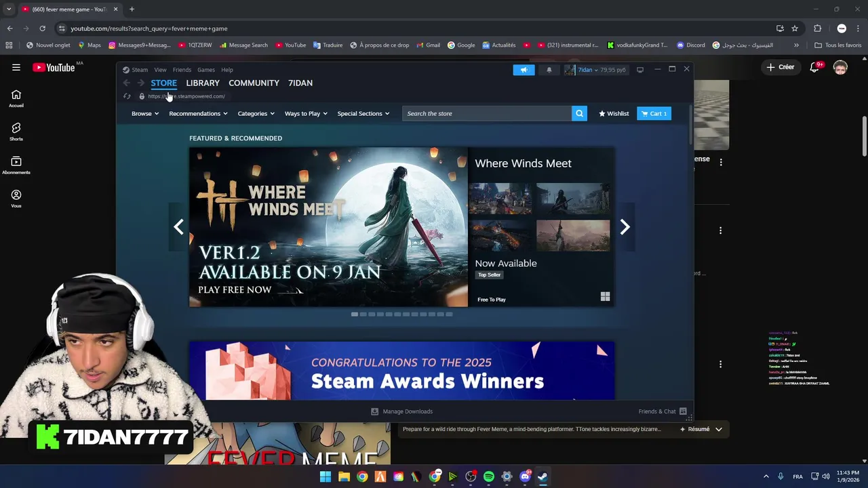Open a new Chrome tab
Viewport: 868px width, 488px height.
click(x=132, y=9)
